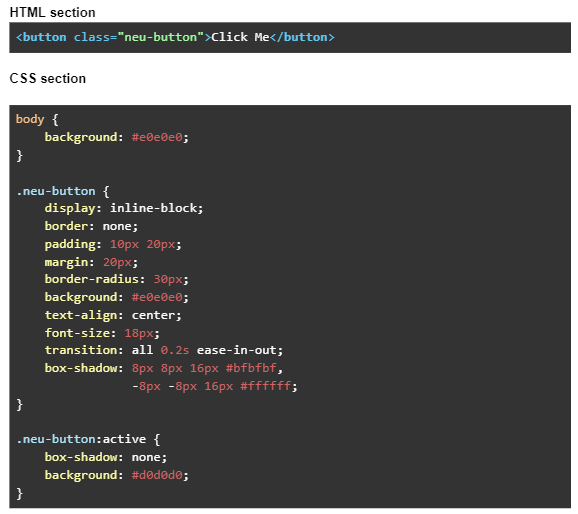Click the '.neu-button:active {' selector line

(x=88, y=439)
